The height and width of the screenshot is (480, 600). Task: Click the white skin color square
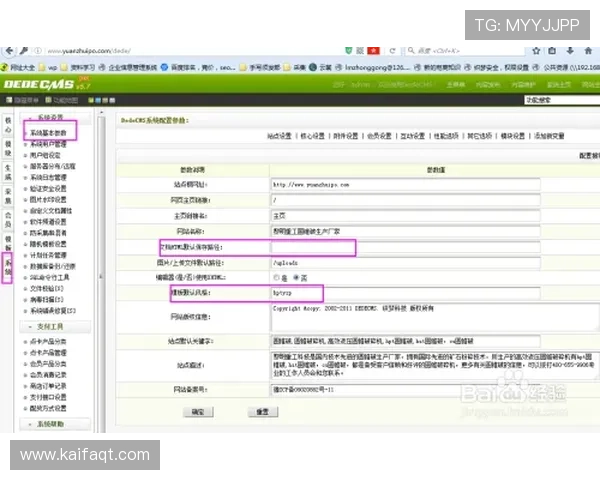(x=112, y=100)
